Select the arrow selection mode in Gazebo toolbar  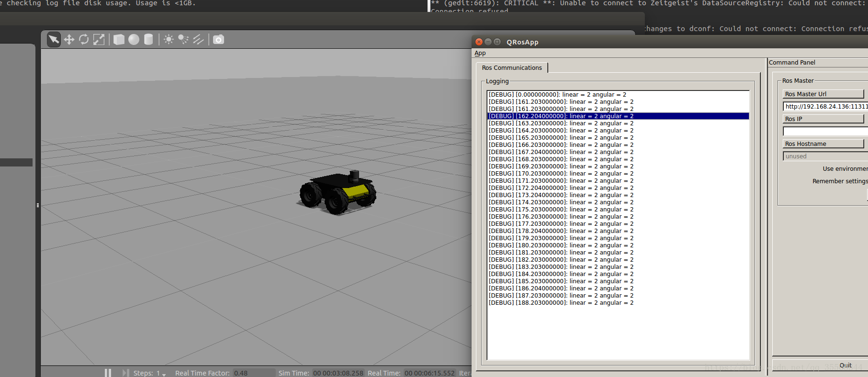click(54, 39)
